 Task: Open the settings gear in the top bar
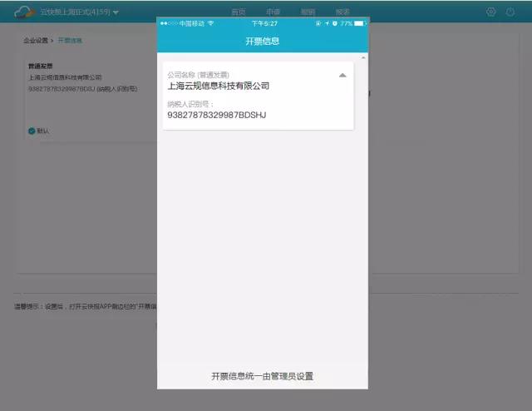(490, 12)
